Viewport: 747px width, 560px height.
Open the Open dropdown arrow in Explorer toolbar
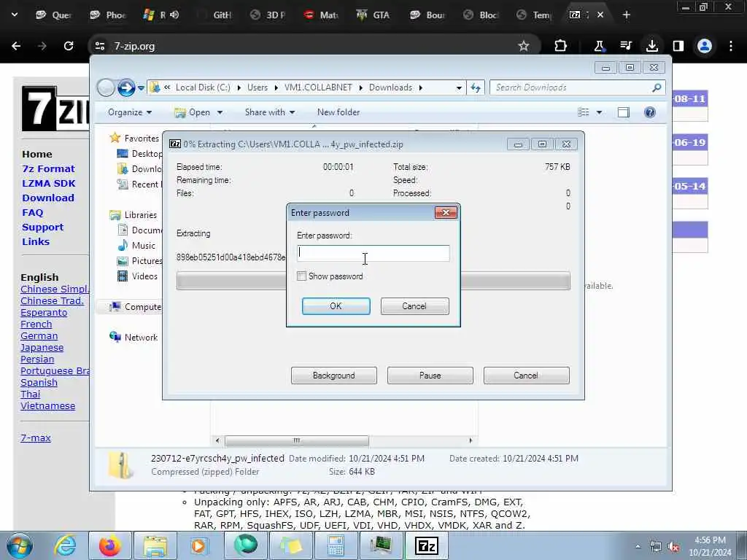pos(220,112)
